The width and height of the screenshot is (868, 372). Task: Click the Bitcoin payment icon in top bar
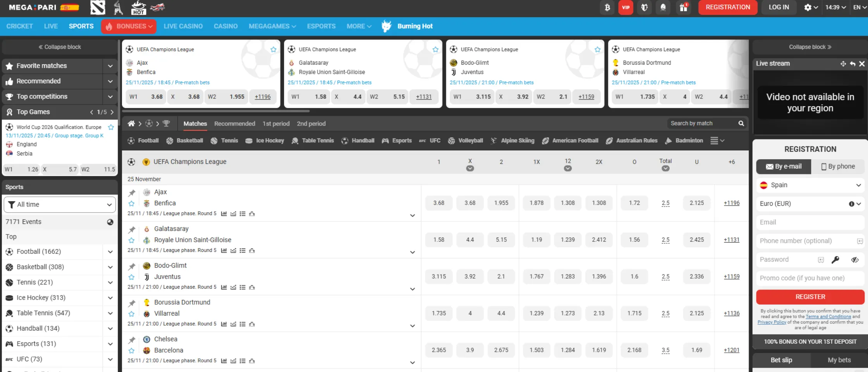607,7
